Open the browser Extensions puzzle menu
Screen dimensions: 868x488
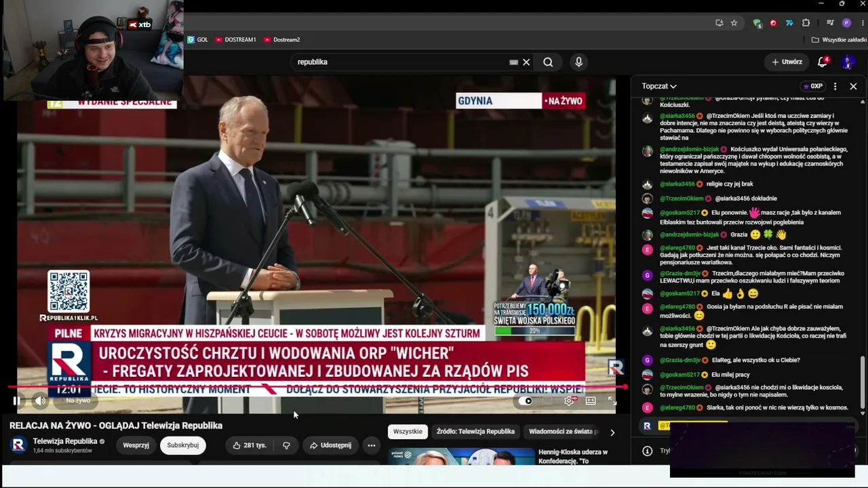(806, 22)
